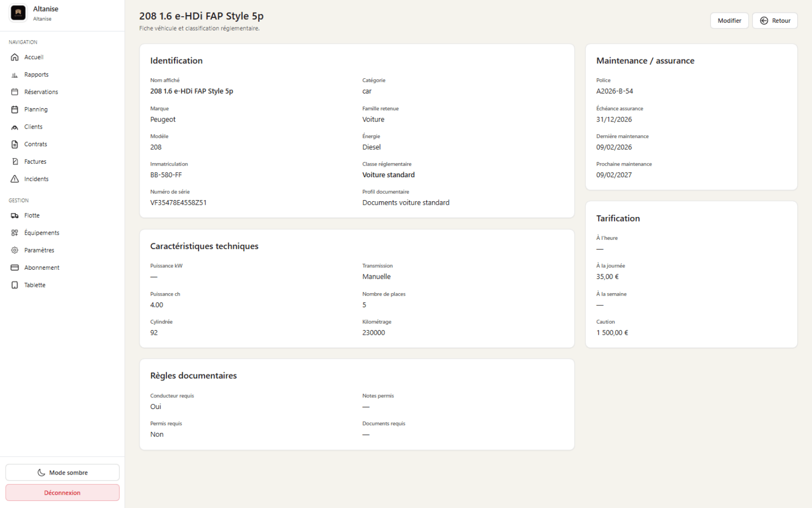The height and width of the screenshot is (508, 812).
Task: Click the Altanise logo icon
Action: click(x=18, y=13)
